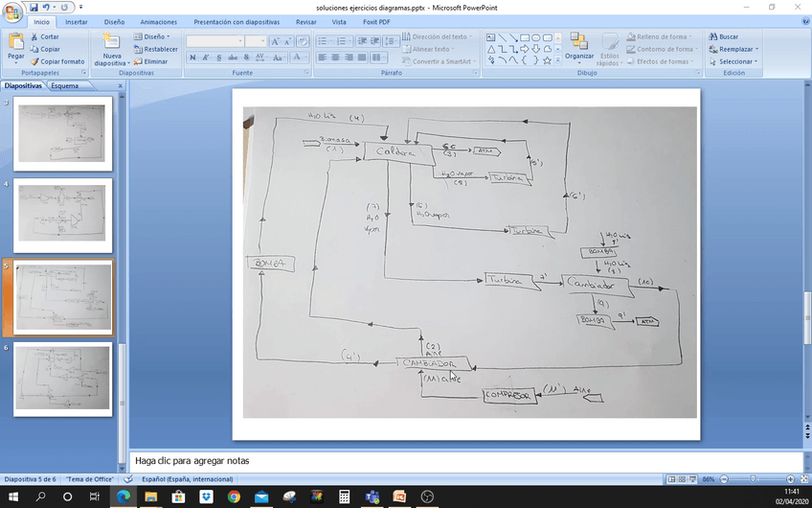This screenshot has width=812, height=508.
Task: Start the slideshow from the status bar icon
Action: pyautogui.click(x=693, y=479)
